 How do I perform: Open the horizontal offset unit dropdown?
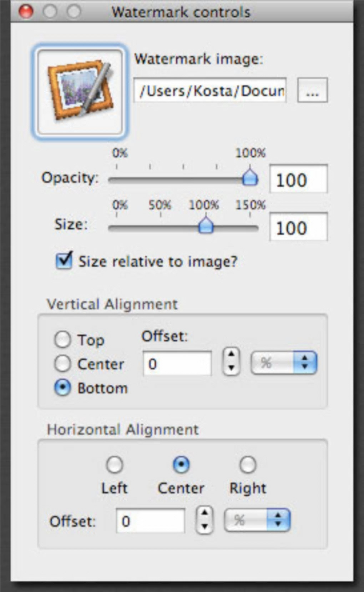tap(257, 520)
